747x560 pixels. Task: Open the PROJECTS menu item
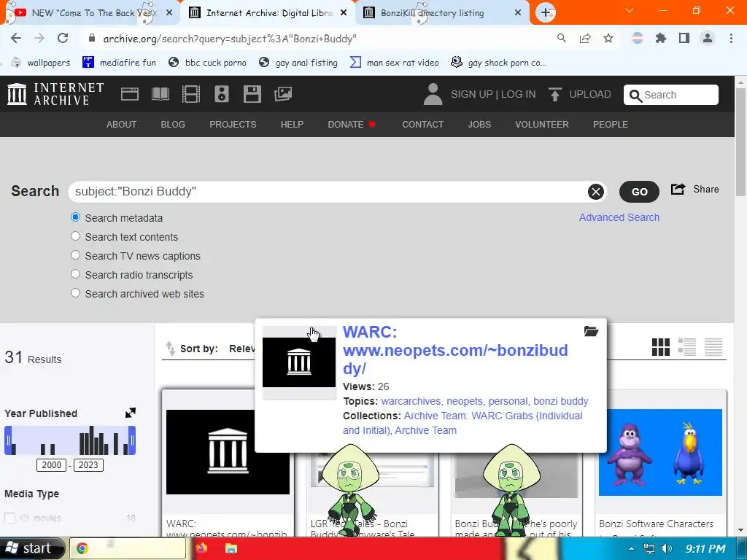[233, 124]
